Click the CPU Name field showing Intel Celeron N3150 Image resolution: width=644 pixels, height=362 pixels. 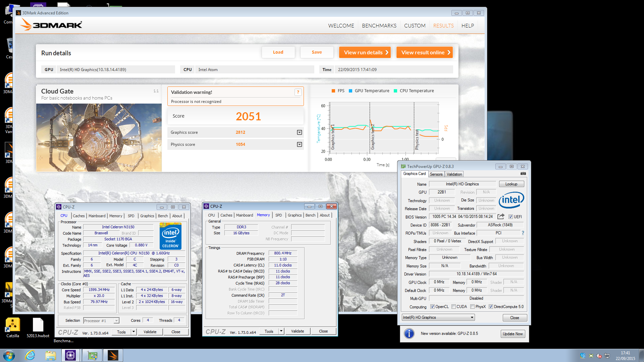click(118, 227)
